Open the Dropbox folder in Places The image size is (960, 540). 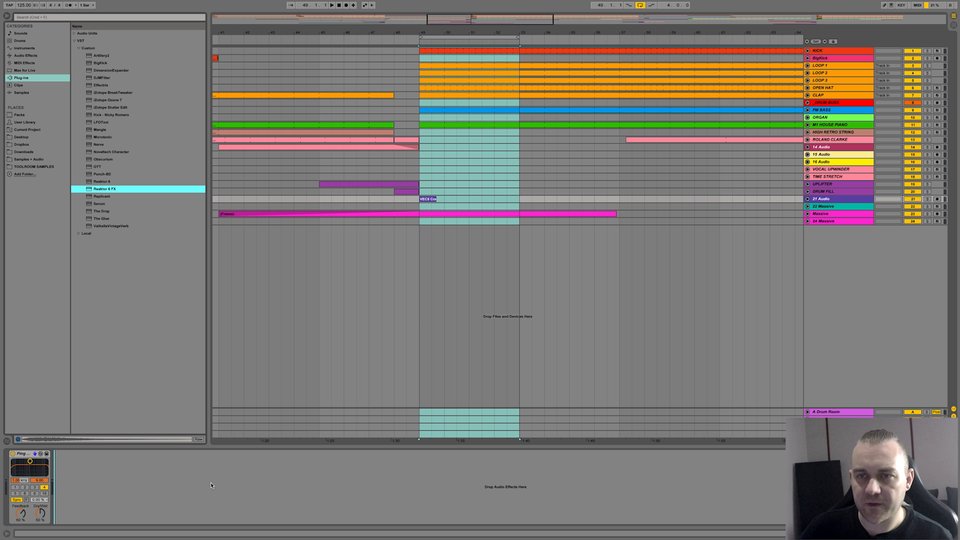(21, 144)
